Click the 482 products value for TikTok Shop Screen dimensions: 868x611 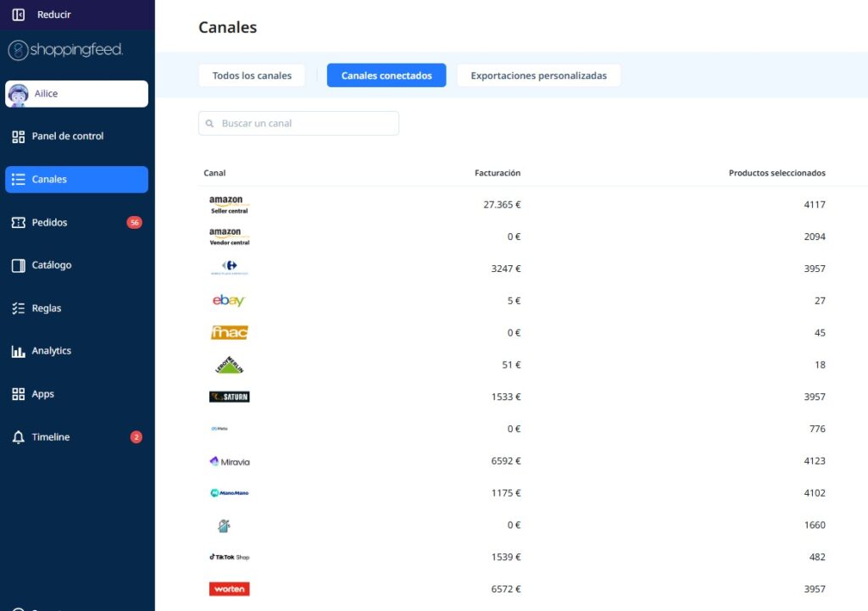(817, 557)
